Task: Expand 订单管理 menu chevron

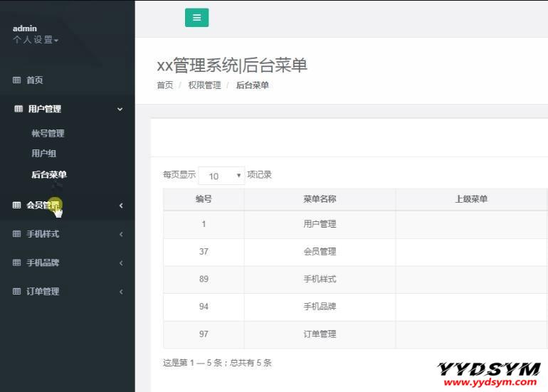Action: coord(121,292)
